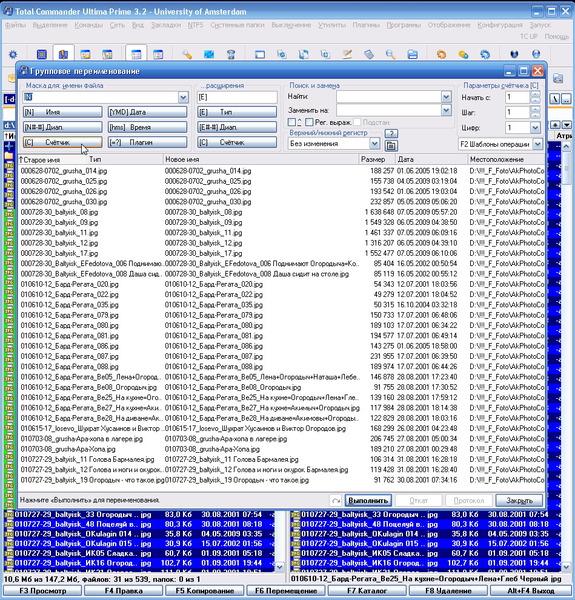Open help via the ? button in dialog
This screenshot has width=575, height=600.
click(391, 133)
